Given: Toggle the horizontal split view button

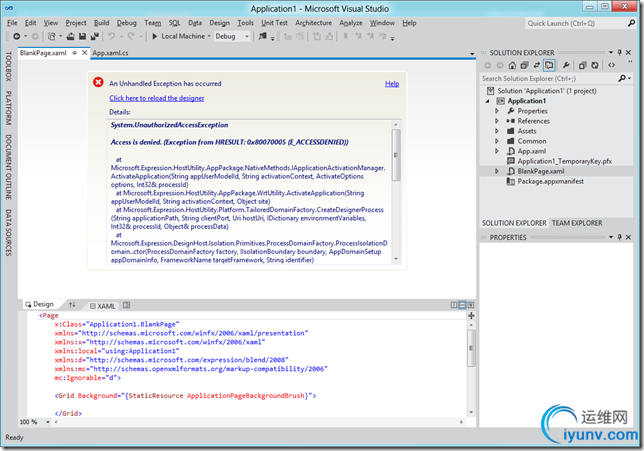Looking at the screenshot, I should [x=462, y=305].
